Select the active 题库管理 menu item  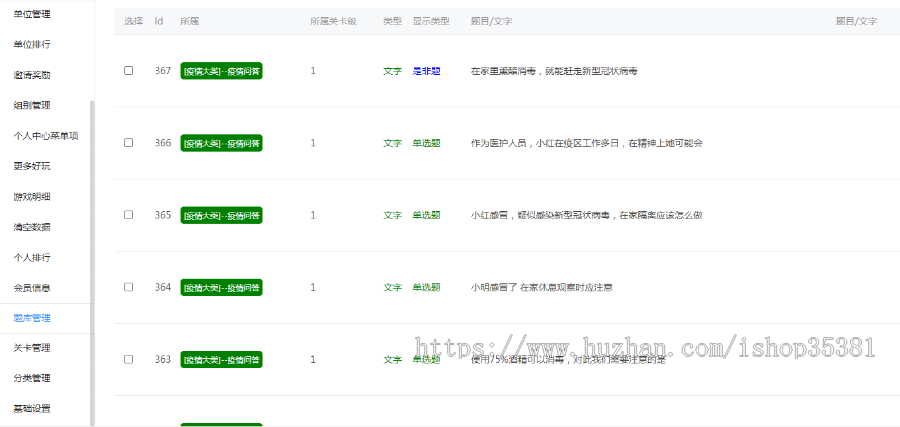click(x=32, y=318)
